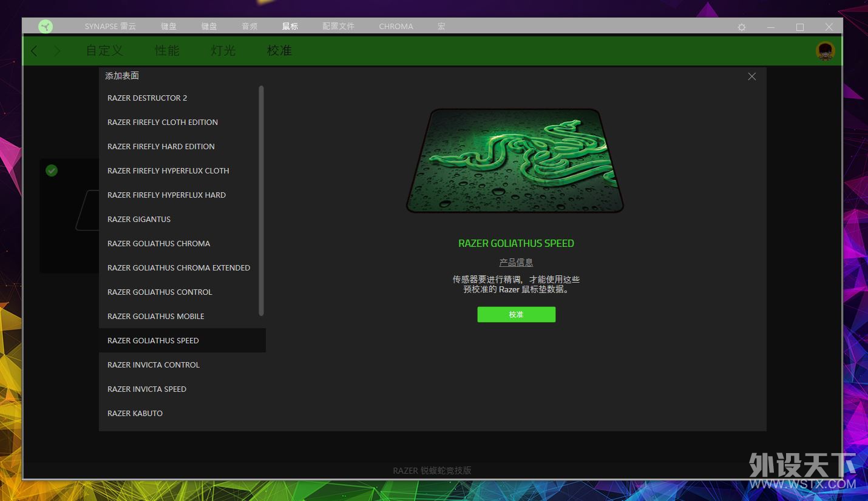Open the CHROMA tab

396,27
